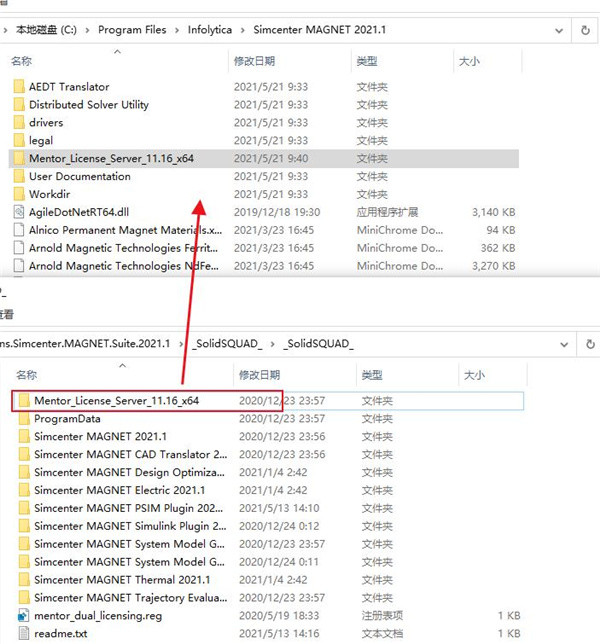This screenshot has width=600, height=644.
Task: Click the Simcenter MAGNET Thermal 2021.1 folder icon
Action: [24, 580]
